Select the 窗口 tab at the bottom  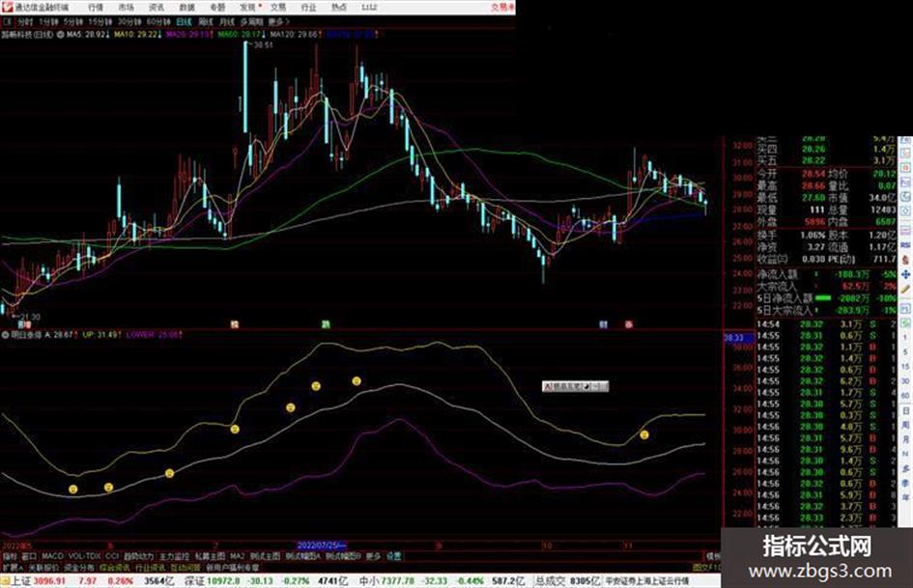coord(29,556)
